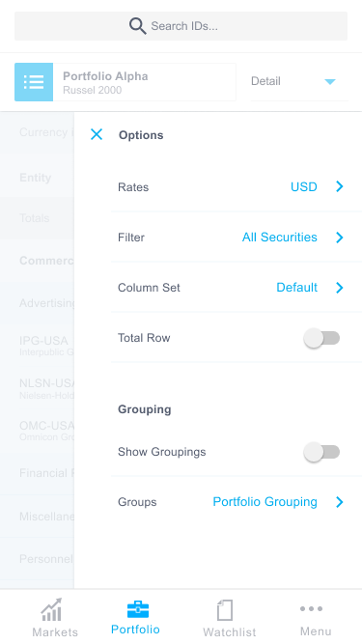Click the magnifying glass search icon

(137, 26)
